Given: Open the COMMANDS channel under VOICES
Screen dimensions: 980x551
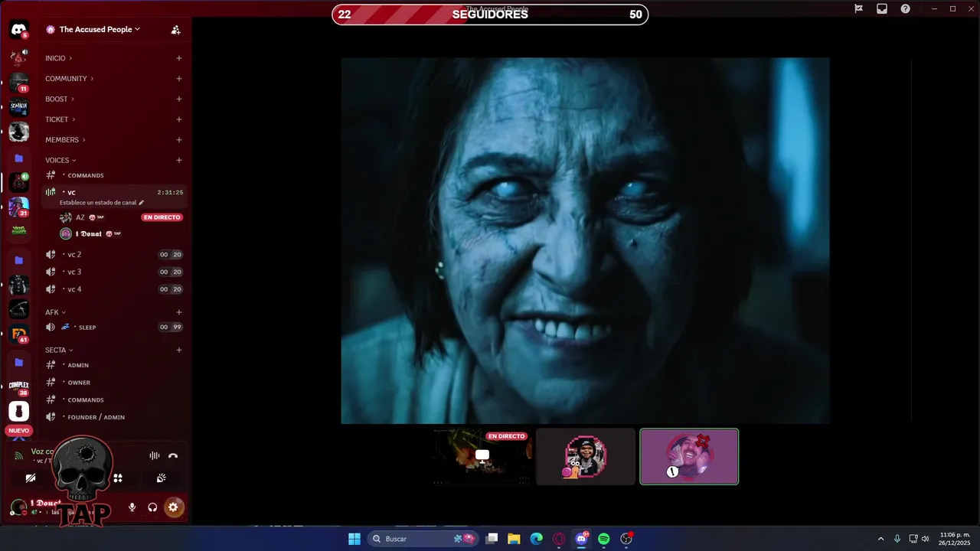Looking at the screenshot, I should (x=114, y=175).
